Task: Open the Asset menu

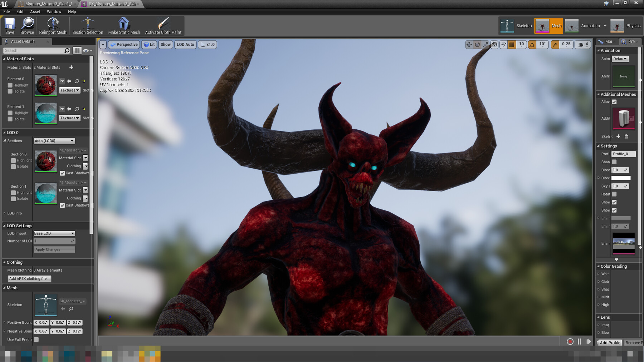Action: (35, 11)
